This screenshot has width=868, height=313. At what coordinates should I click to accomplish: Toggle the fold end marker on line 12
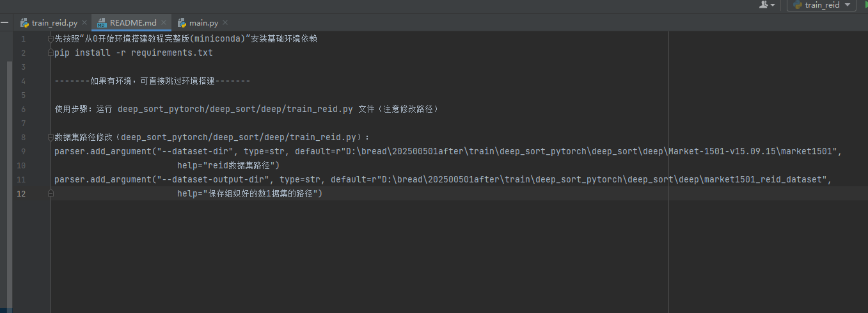pyautogui.click(x=51, y=194)
